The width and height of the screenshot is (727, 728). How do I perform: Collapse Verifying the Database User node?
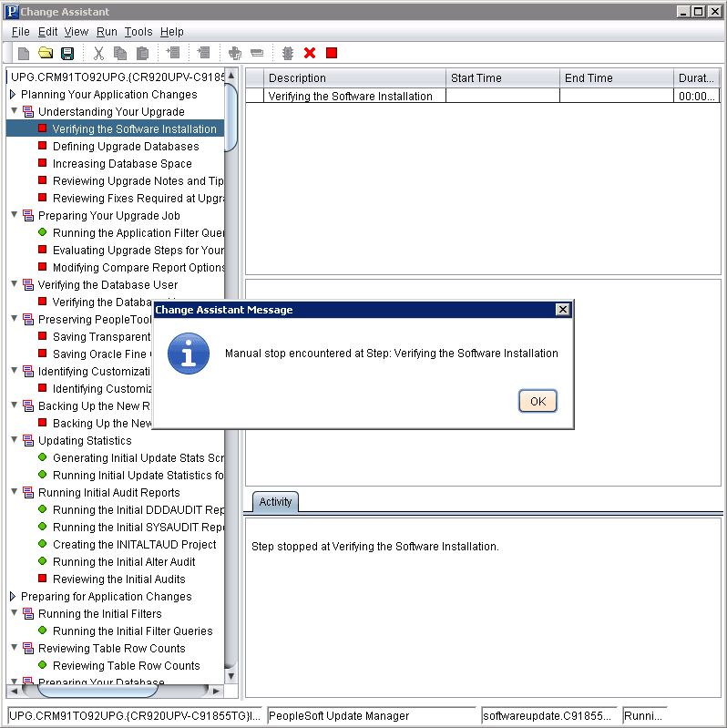pyautogui.click(x=14, y=284)
